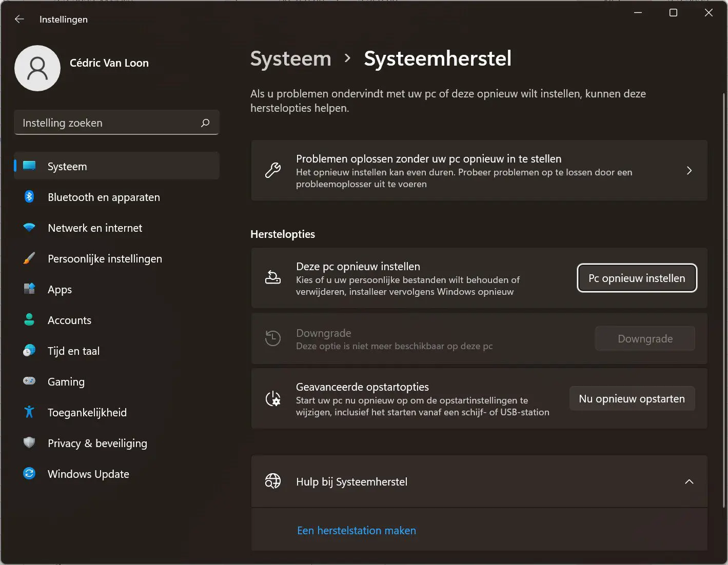Navigate to Accounts settings
728x565 pixels.
[117, 320]
